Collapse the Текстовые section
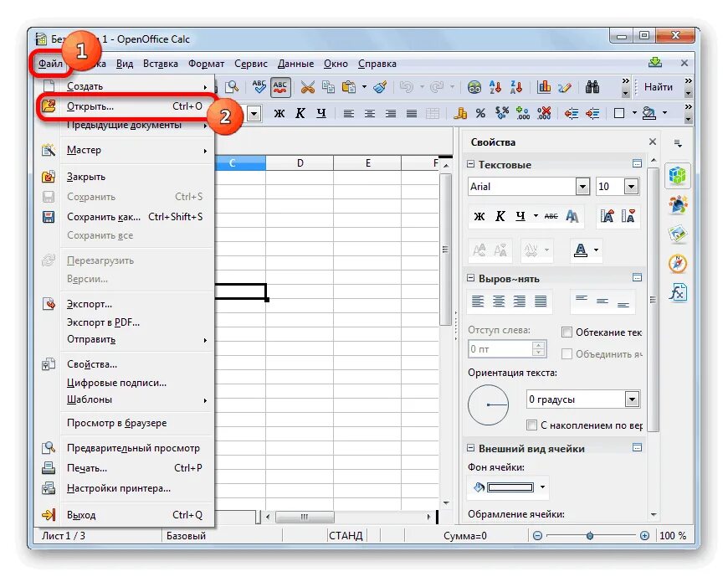Viewport: 728px width, 577px height. click(x=470, y=164)
